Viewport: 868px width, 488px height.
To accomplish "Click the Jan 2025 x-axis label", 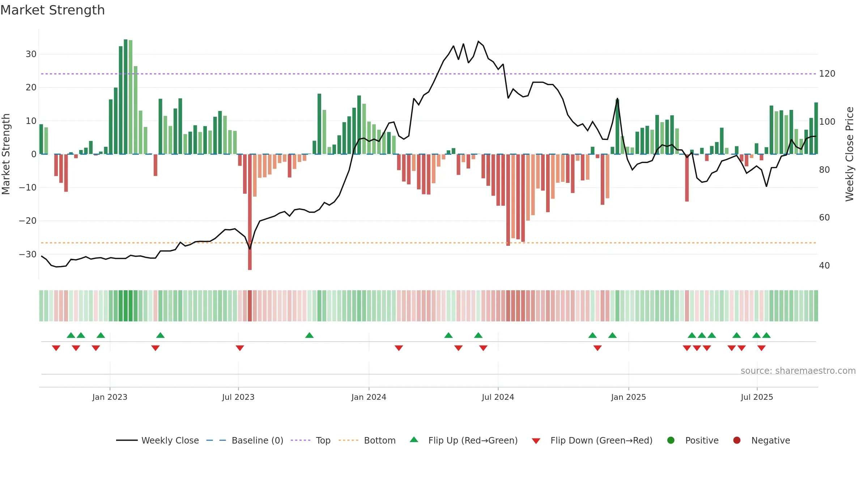I will tap(629, 397).
